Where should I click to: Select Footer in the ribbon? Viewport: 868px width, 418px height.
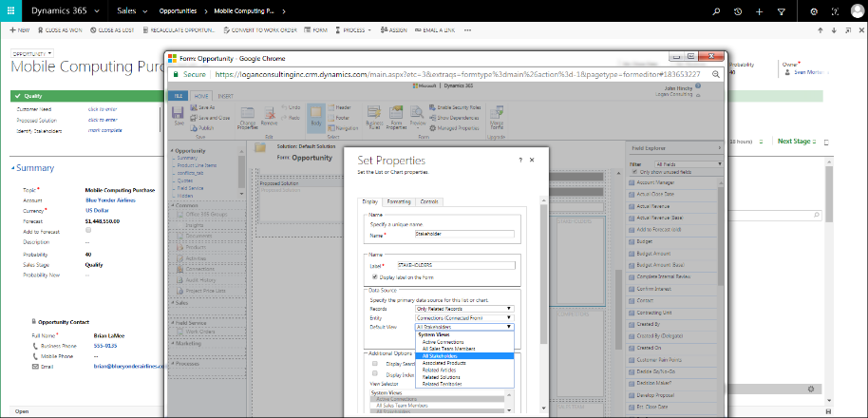[338, 118]
